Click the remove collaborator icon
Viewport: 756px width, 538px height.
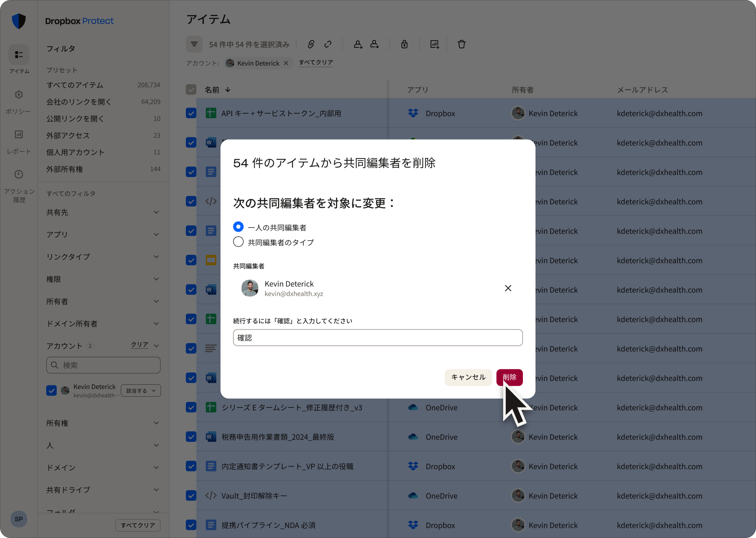tap(375, 44)
